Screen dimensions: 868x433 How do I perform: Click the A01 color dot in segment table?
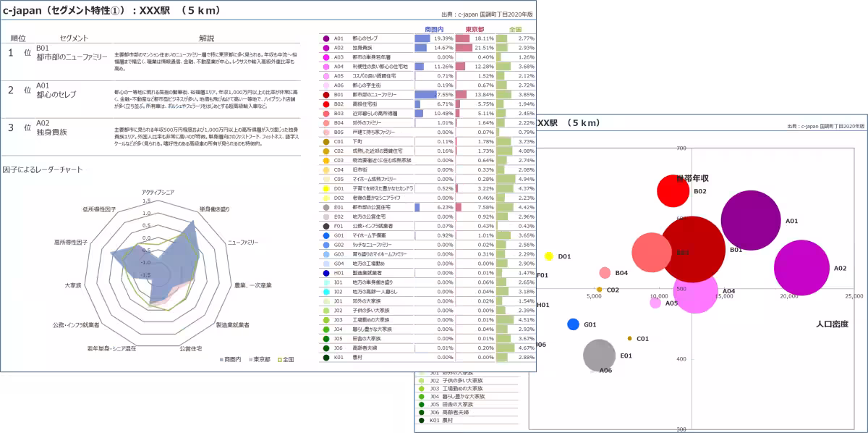pos(327,38)
